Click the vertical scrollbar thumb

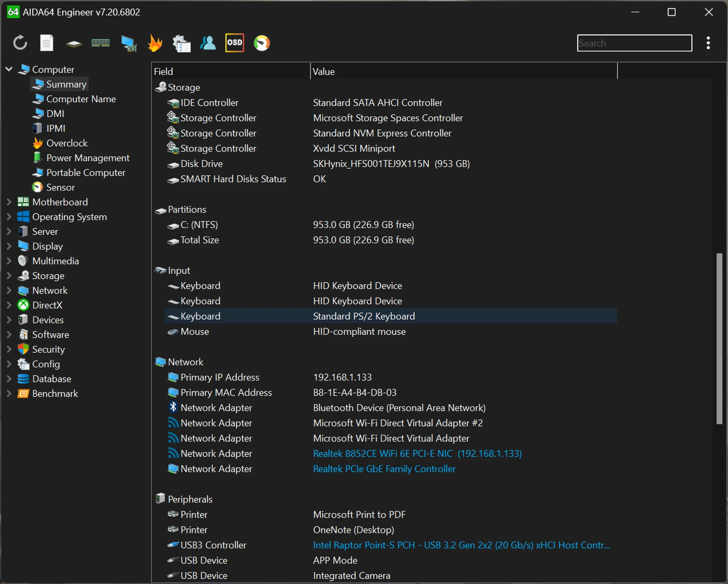(719, 338)
